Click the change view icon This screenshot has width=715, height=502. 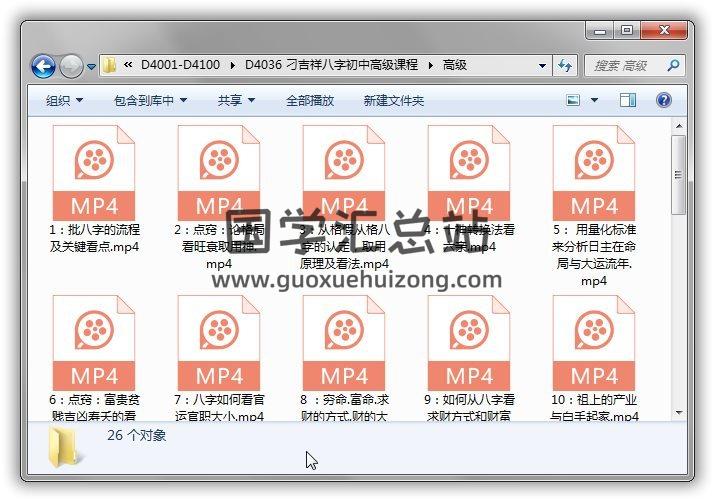pos(573,100)
